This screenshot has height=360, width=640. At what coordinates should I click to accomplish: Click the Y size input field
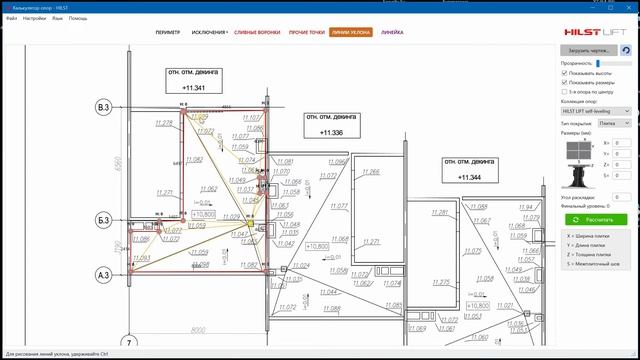622,154
